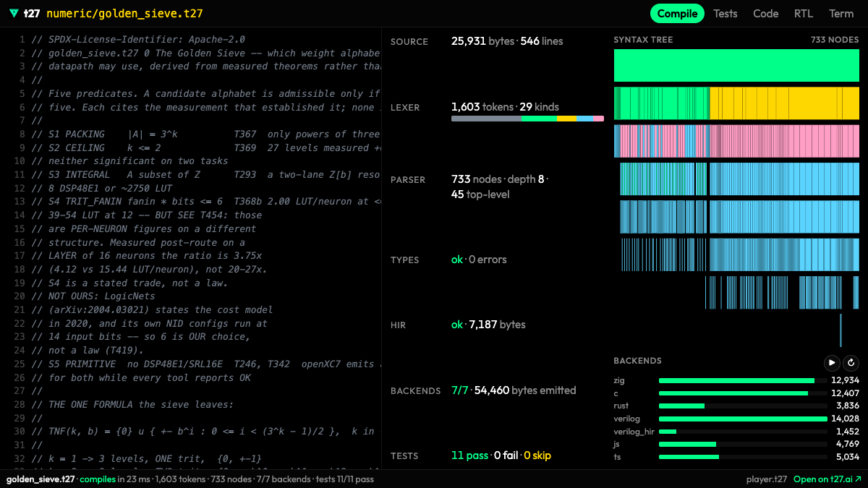Image resolution: width=868 pixels, height=488 pixels.
Task: Click the SYNTAX TREE heading
Action: [643, 40]
